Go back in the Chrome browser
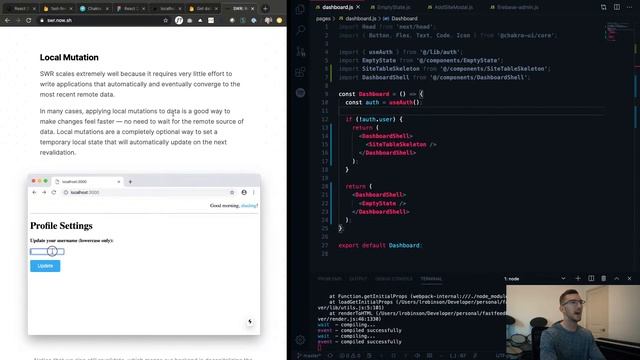This screenshot has height=360, width=640. point(7,20)
